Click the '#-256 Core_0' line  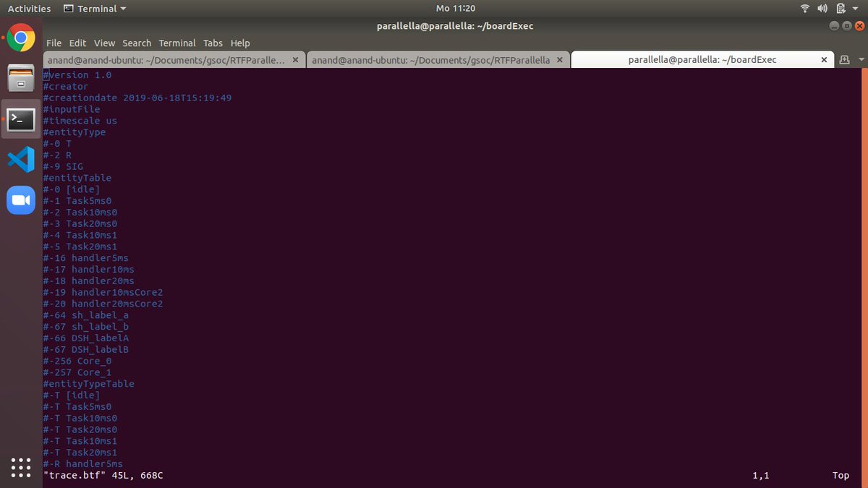(77, 361)
